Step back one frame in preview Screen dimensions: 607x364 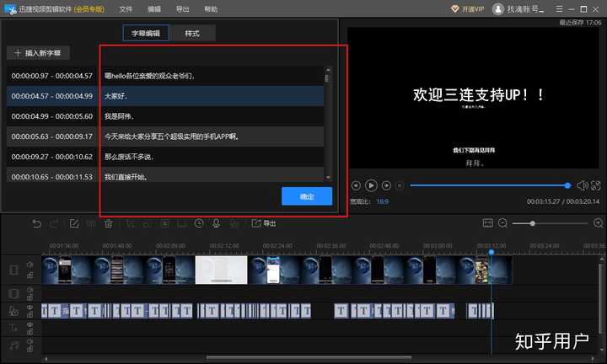[x=356, y=185]
